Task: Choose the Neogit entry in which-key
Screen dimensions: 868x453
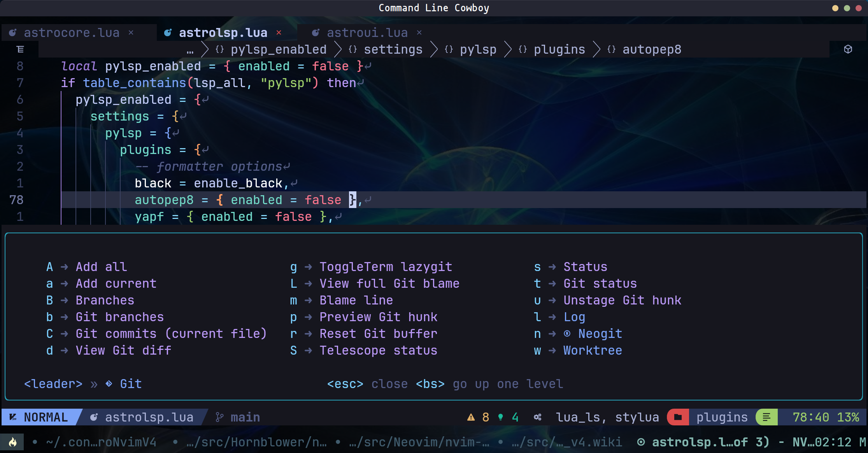Action: pos(600,334)
